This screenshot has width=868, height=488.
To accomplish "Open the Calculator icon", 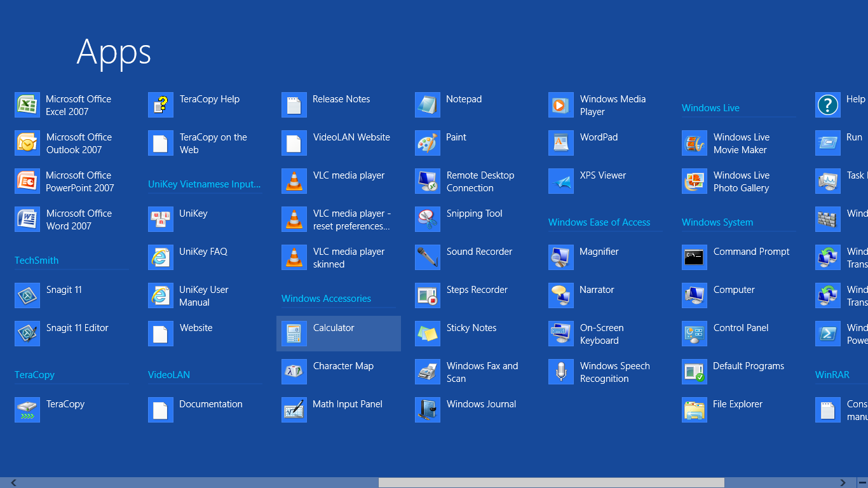I will tap(294, 334).
